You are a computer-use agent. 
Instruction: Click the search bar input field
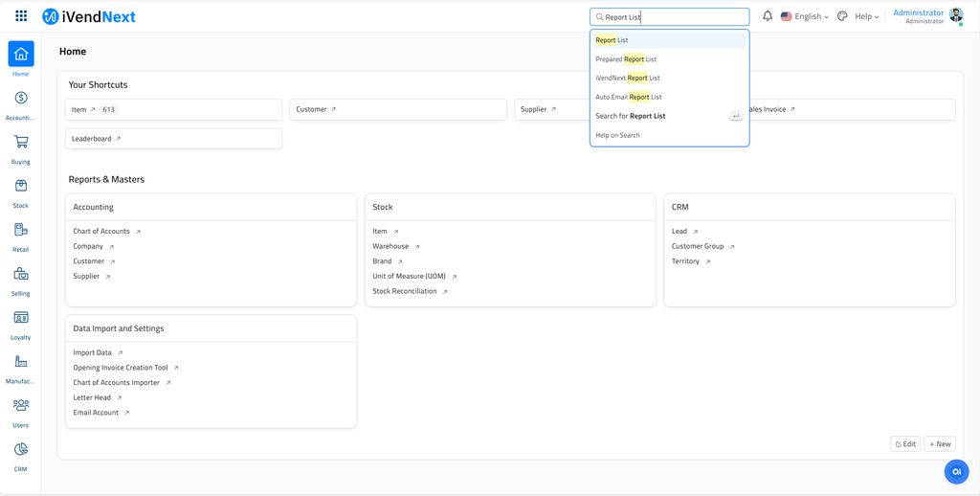(x=669, y=17)
